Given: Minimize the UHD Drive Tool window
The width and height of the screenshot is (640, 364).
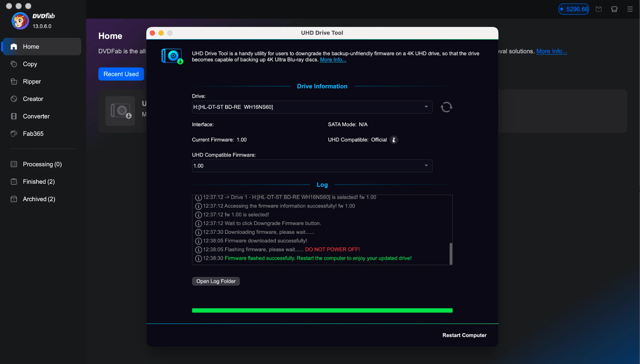Looking at the screenshot, I should (x=161, y=33).
